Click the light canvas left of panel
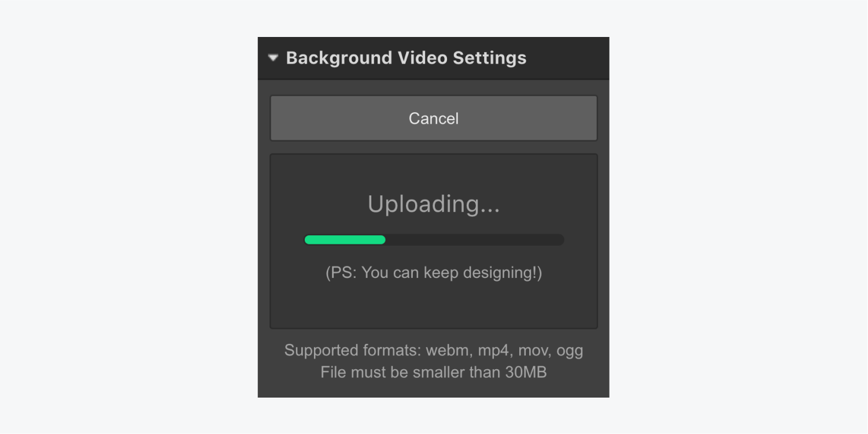Image resolution: width=868 pixels, height=434 pixels. (128, 217)
